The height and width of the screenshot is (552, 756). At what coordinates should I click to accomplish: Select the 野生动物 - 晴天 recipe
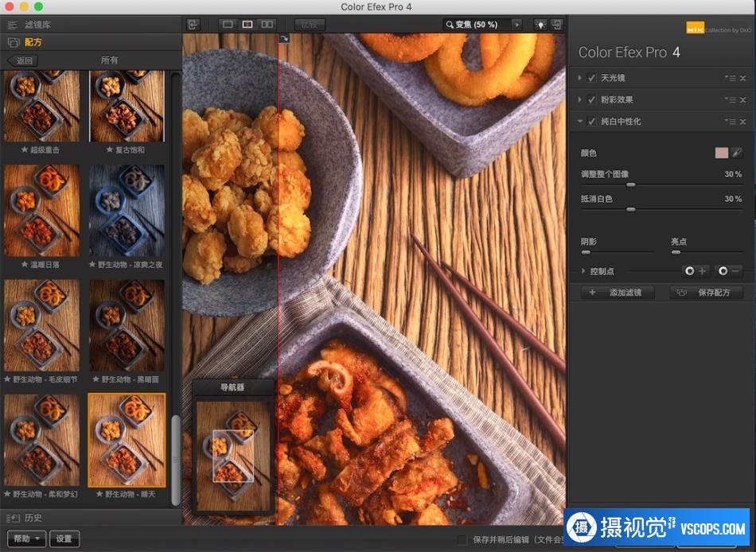(x=127, y=440)
